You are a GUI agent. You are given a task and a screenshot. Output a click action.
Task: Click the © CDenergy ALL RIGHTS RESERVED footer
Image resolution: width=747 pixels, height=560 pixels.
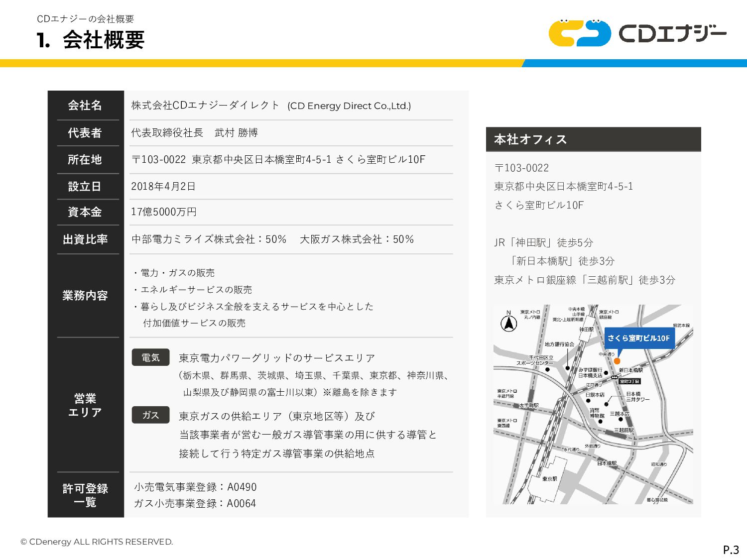coord(97,542)
